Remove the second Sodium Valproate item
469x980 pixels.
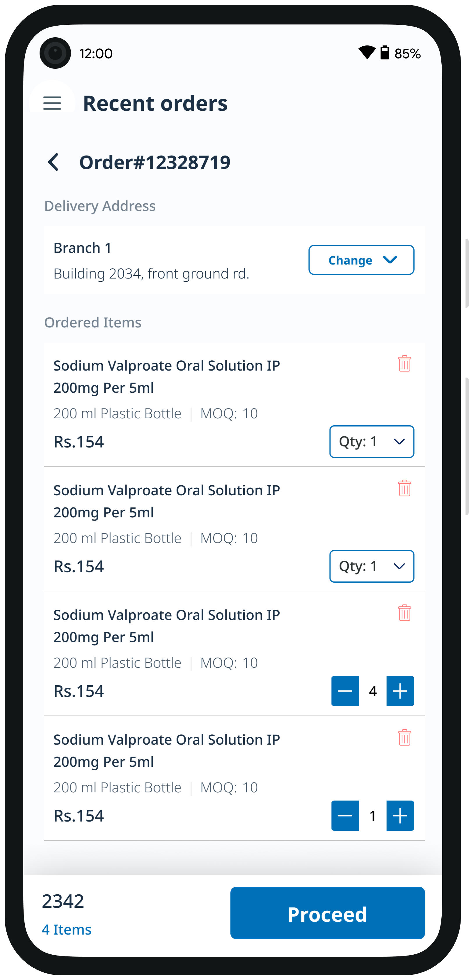point(404,488)
